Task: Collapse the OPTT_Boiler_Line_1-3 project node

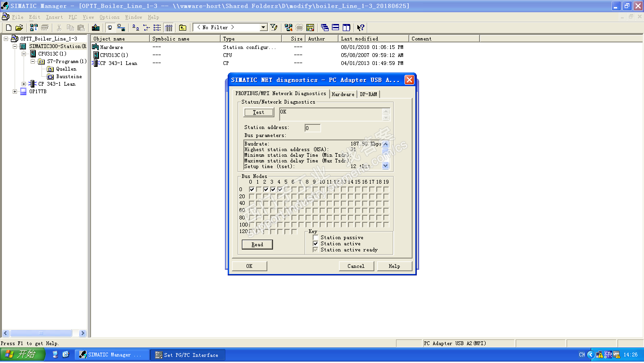Action: (6, 39)
